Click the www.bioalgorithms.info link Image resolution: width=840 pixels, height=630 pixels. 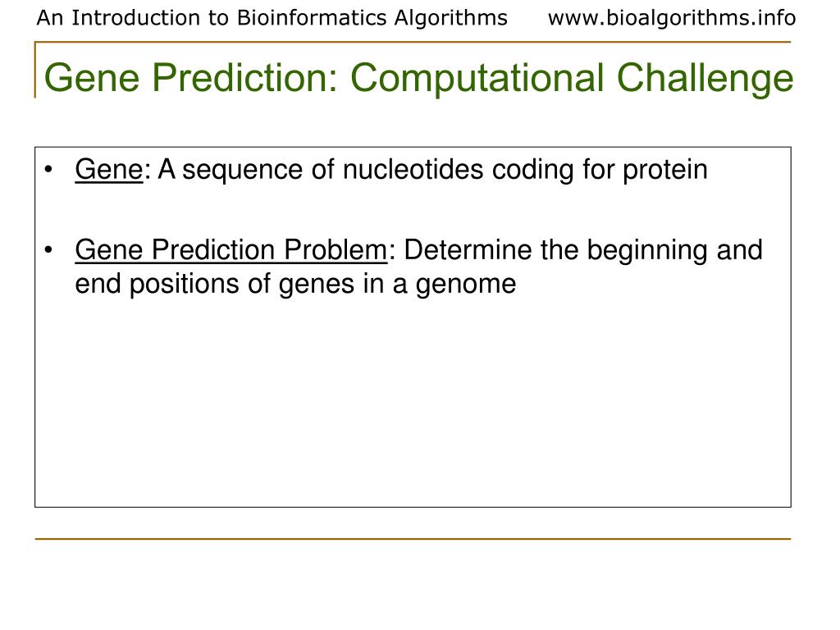671,18
